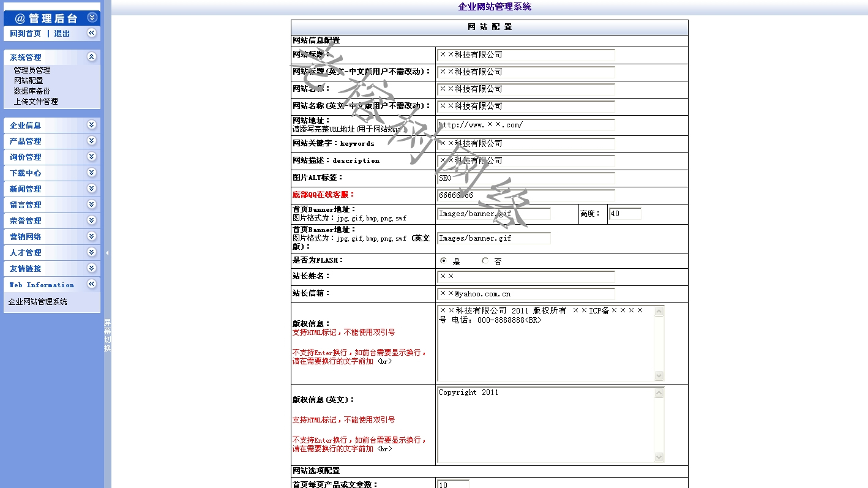Click the 高度 field with 40

(x=625, y=214)
